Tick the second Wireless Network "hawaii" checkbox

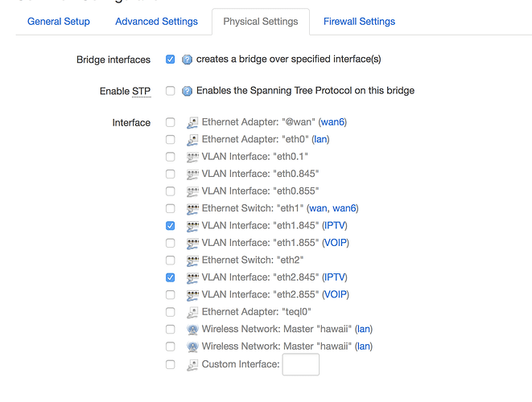pyautogui.click(x=171, y=347)
